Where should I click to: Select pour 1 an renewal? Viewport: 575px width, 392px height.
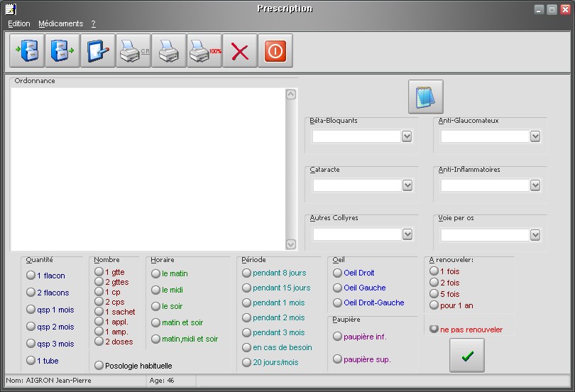point(451,305)
